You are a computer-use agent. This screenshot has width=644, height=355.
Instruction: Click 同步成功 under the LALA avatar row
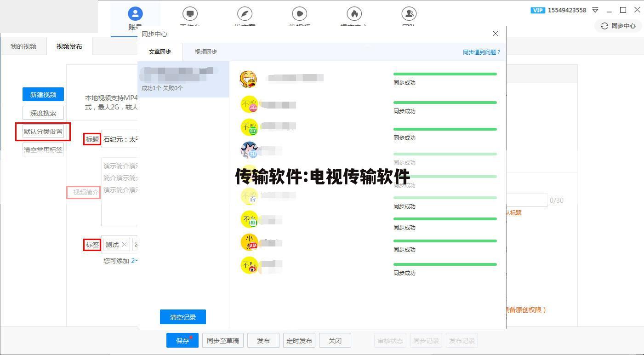coord(405,111)
